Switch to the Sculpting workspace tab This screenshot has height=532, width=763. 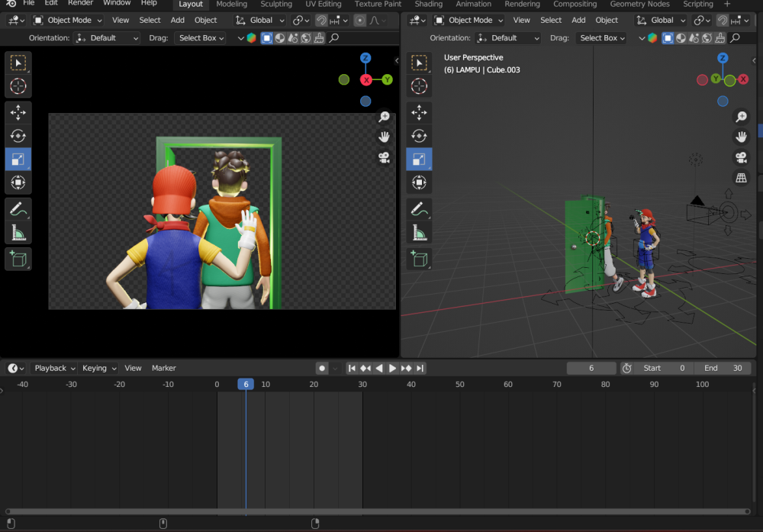pos(276,4)
